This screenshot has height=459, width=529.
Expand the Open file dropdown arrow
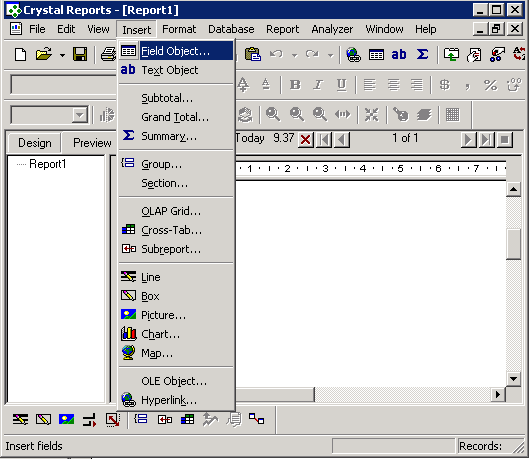coord(62,55)
